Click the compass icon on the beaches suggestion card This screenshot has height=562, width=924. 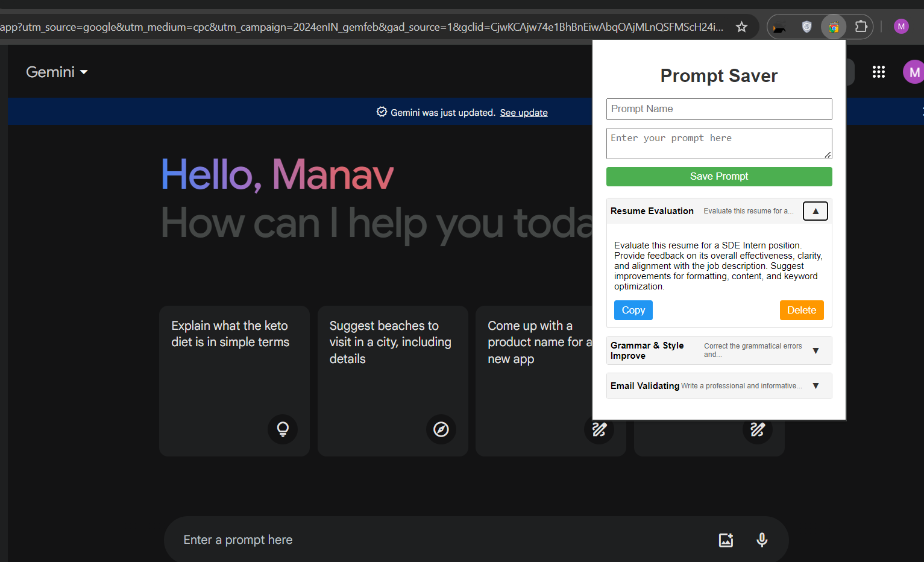tap(441, 429)
